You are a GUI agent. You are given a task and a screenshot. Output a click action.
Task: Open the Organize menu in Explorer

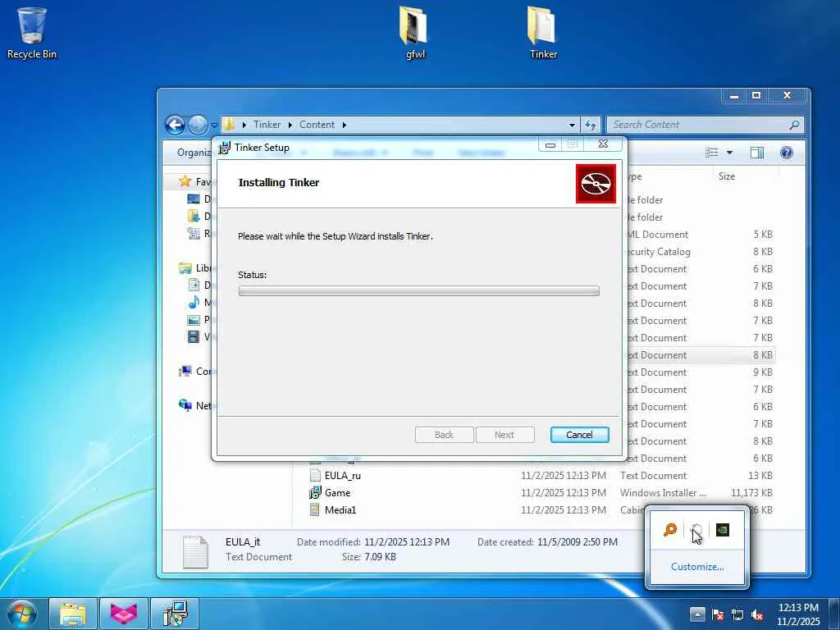[194, 153]
